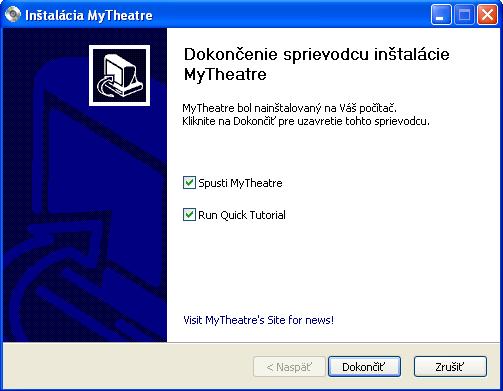
Task: Cancel via the Zrušiť button
Action: click(450, 367)
